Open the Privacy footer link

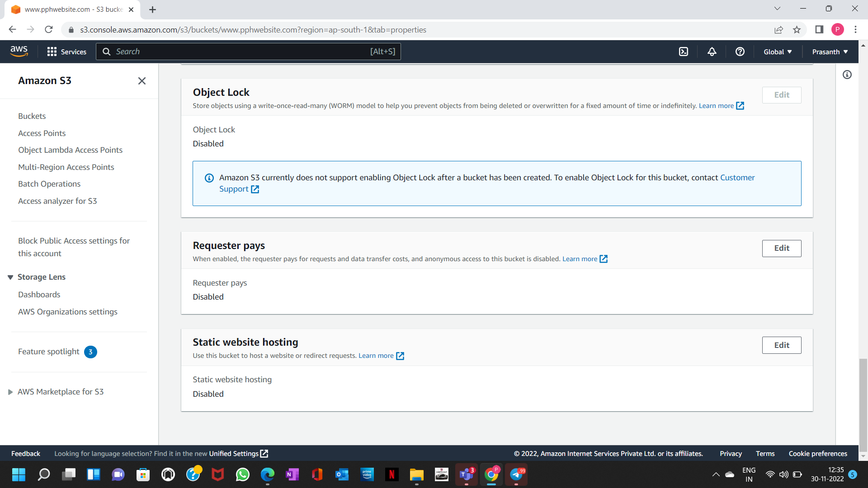731,454
